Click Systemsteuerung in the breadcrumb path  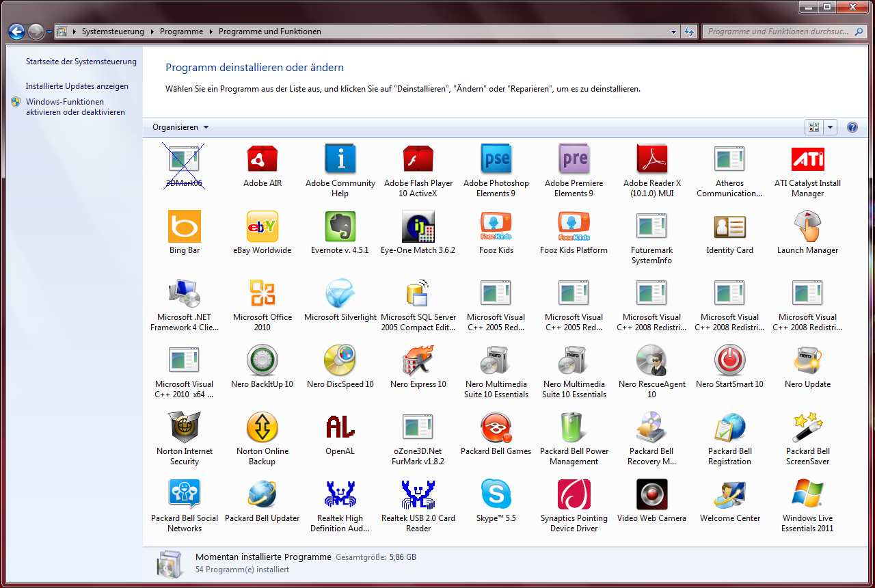(113, 31)
